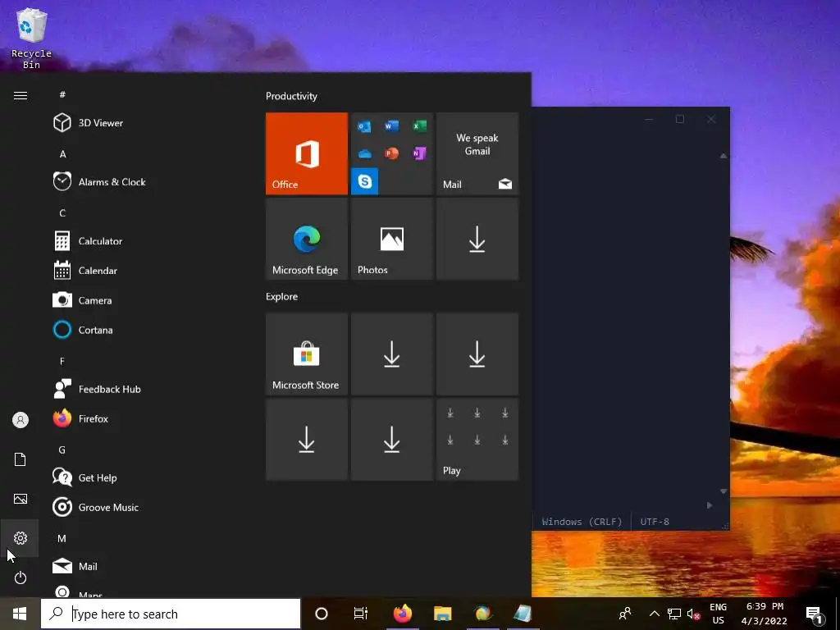Expand the Start menu hamburger button
The image size is (840, 630).
click(x=21, y=95)
